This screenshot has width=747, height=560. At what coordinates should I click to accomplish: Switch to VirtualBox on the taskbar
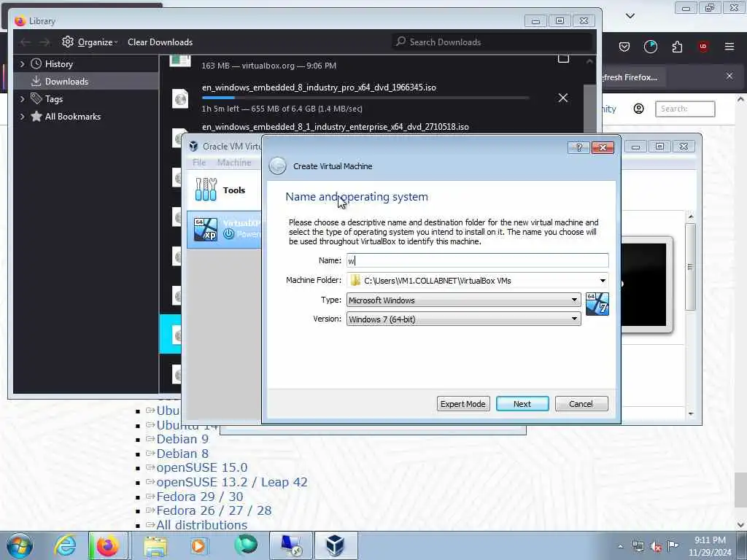point(336,545)
